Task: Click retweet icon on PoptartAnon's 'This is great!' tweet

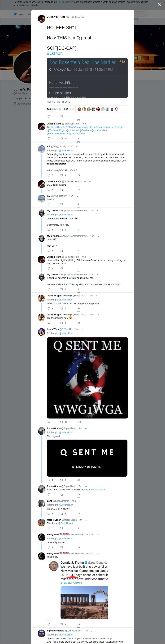Action: pos(62,480)
